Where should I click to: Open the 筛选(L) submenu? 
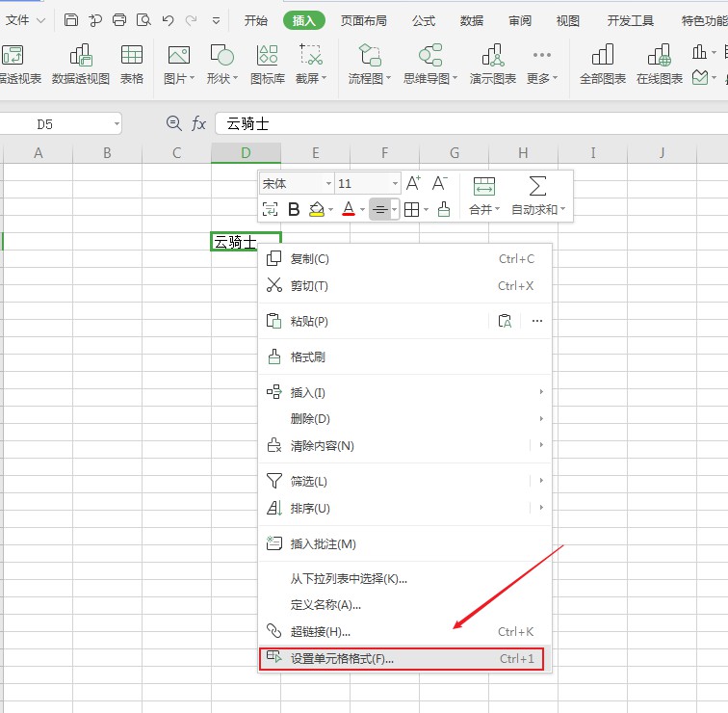(x=404, y=481)
